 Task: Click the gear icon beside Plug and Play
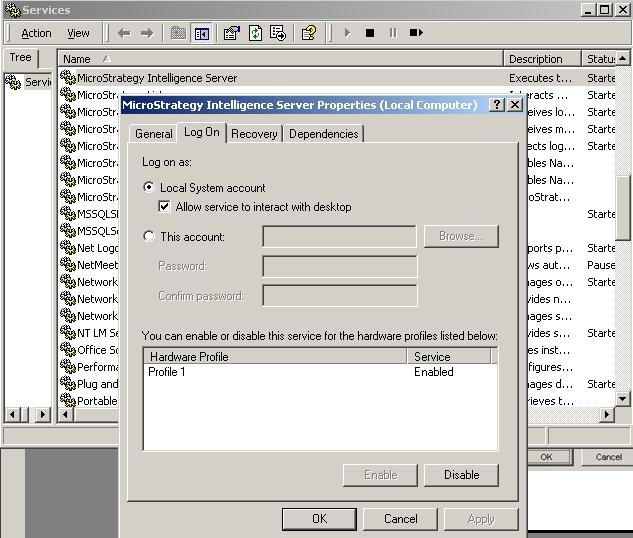pyautogui.click(x=68, y=383)
